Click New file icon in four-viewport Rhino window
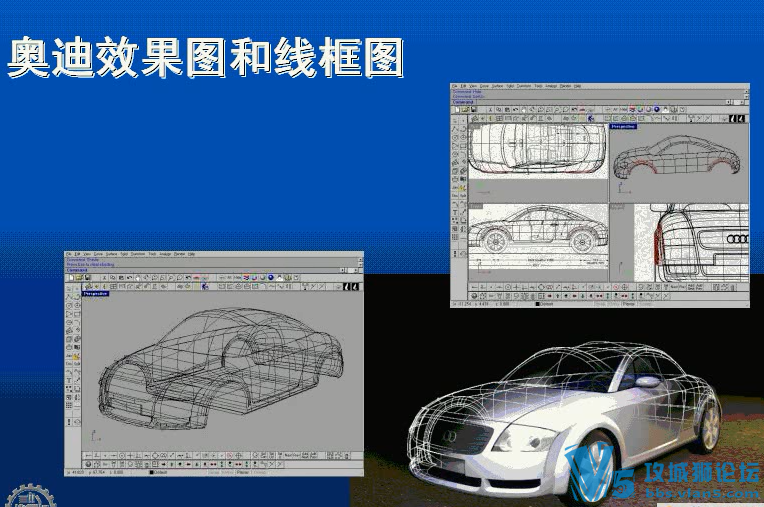This screenshot has width=764, height=507. [457, 109]
